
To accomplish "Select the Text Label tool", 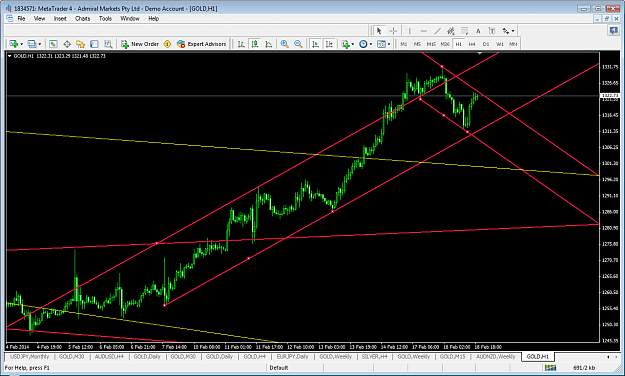I will pos(492,31).
